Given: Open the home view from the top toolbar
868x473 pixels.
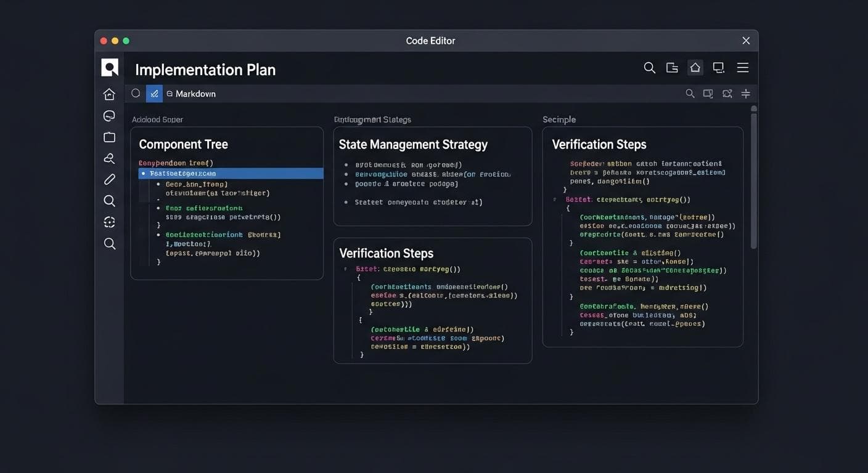Looking at the screenshot, I should click(695, 67).
